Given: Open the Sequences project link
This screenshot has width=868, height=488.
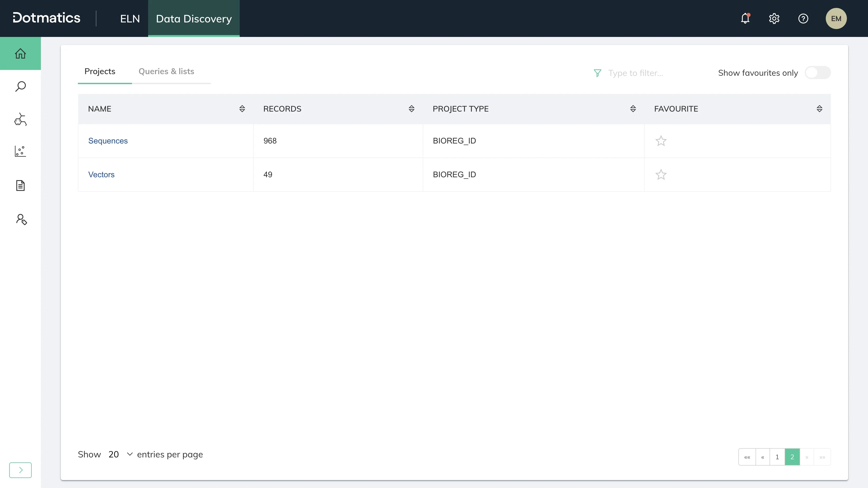Looking at the screenshot, I should coord(108,141).
